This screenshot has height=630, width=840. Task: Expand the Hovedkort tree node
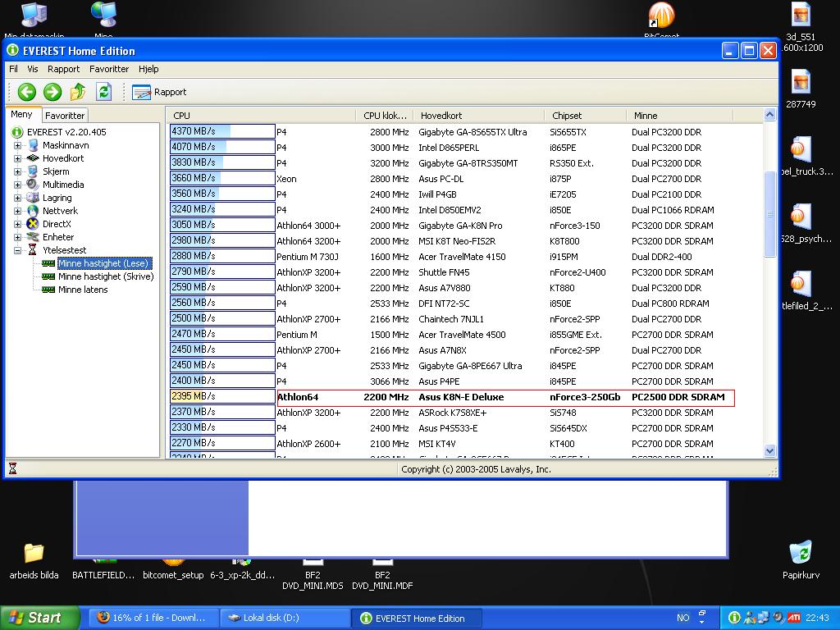[18, 158]
